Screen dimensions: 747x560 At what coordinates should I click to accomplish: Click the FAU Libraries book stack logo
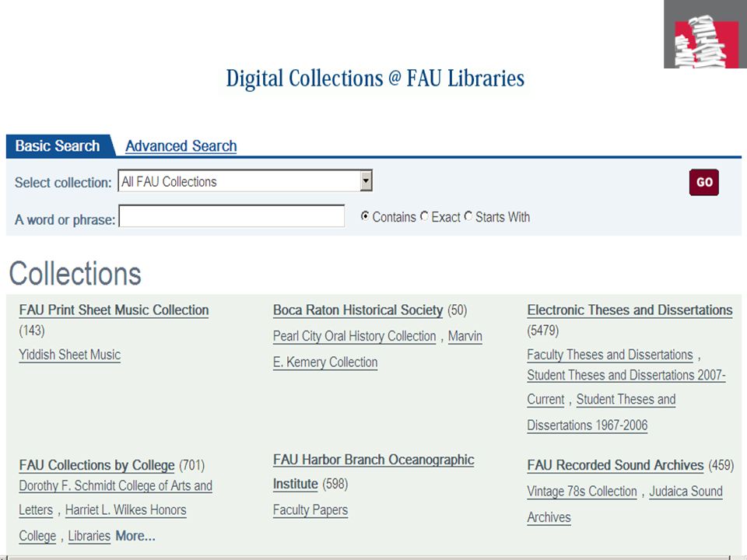[705, 34]
